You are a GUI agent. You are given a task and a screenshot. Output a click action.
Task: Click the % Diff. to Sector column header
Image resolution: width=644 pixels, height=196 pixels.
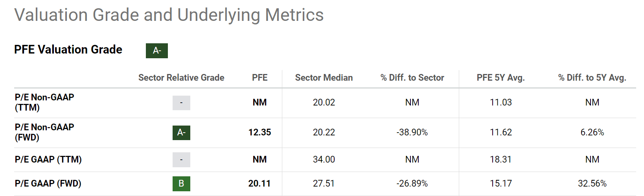pyautogui.click(x=412, y=78)
